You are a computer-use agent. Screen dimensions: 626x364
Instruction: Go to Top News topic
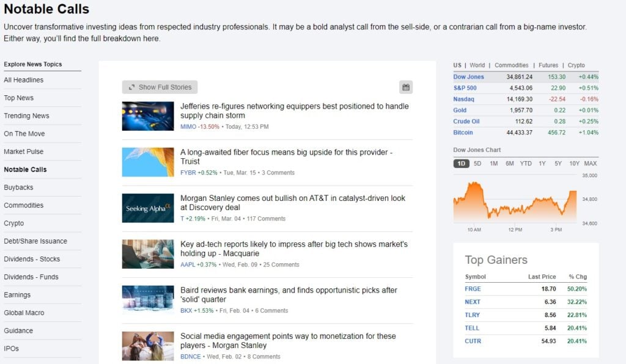[19, 98]
